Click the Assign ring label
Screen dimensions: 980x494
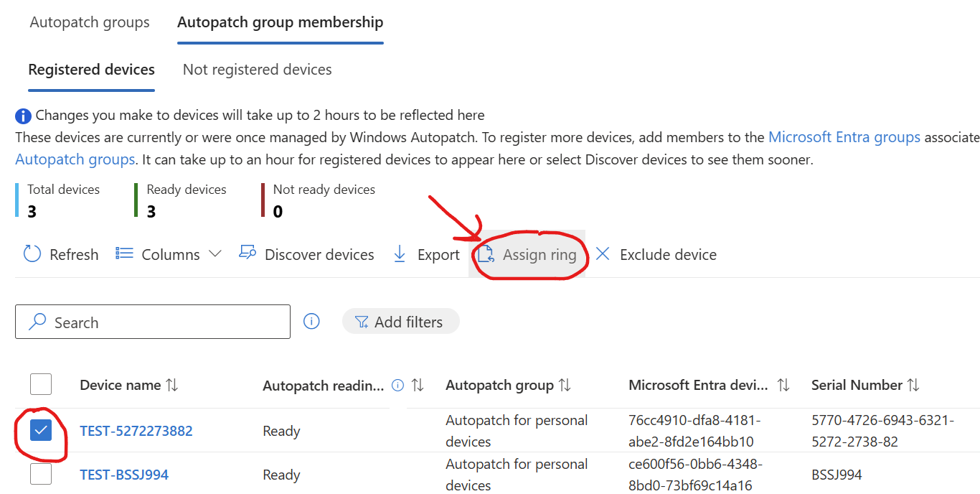coord(540,255)
